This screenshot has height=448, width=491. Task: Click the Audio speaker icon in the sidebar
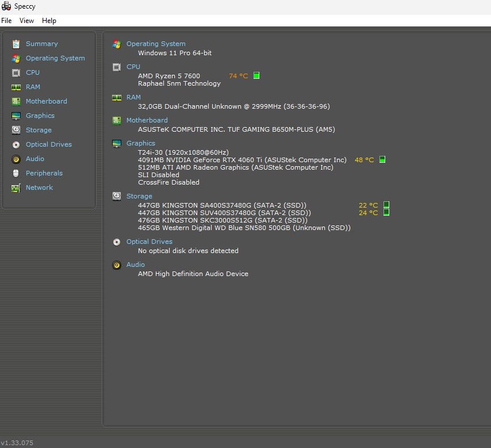click(x=16, y=159)
